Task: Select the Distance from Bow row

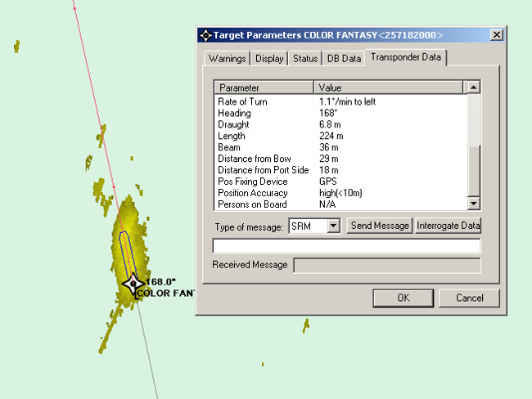Action: click(x=340, y=159)
